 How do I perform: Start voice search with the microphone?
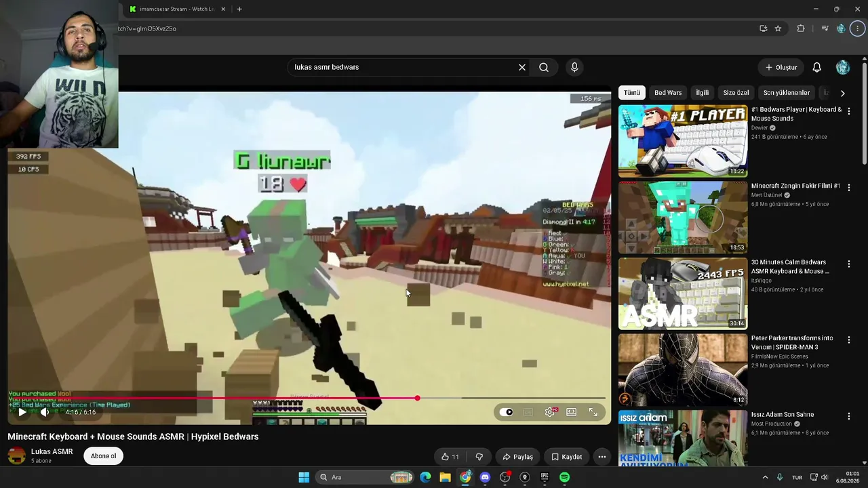point(574,67)
